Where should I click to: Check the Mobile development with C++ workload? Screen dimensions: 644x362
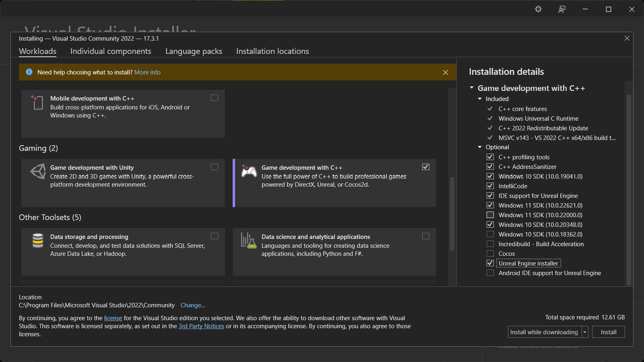click(215, 98)
